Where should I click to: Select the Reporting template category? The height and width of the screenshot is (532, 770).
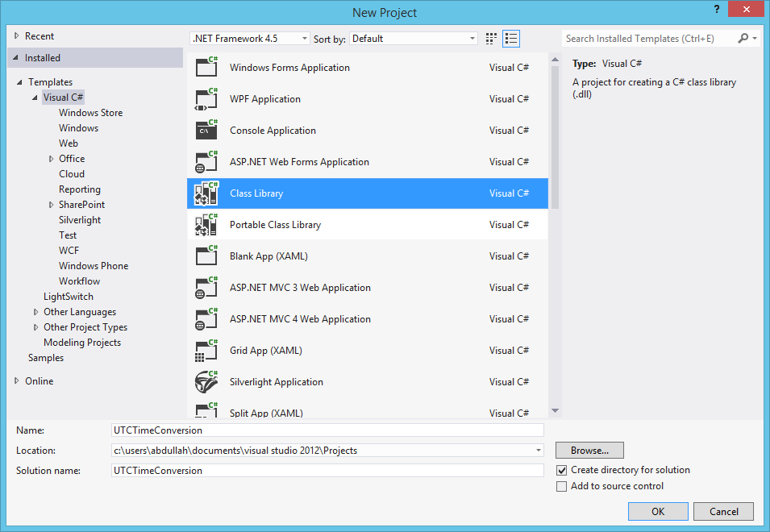[x=80, y=189]
